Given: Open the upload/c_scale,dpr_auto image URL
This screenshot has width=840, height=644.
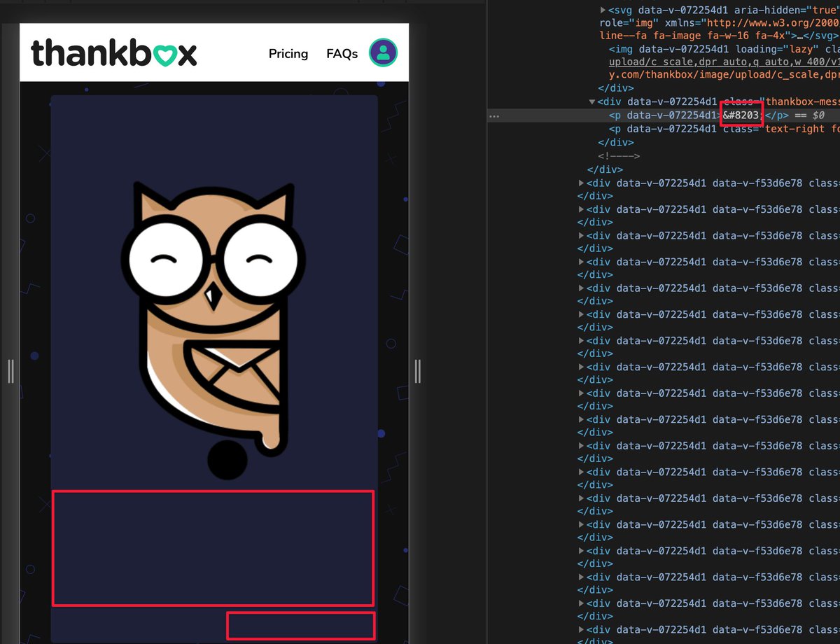Looking at the screenshot, I should click(724, 62).
